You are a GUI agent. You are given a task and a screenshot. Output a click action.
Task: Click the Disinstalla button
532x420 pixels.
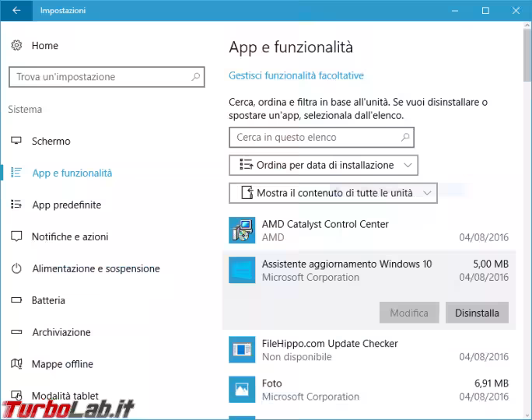(477, 313)
